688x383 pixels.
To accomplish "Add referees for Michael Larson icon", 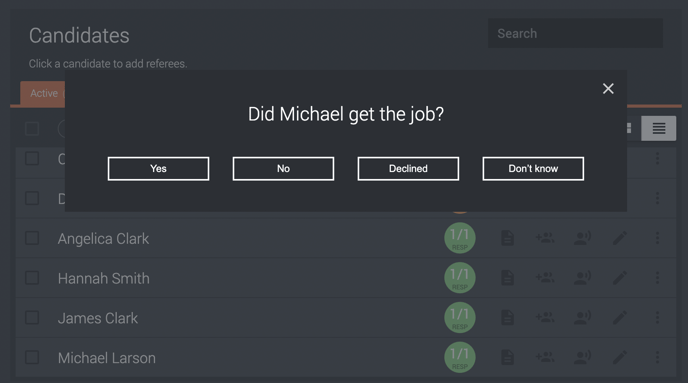I will pos(545,357).
